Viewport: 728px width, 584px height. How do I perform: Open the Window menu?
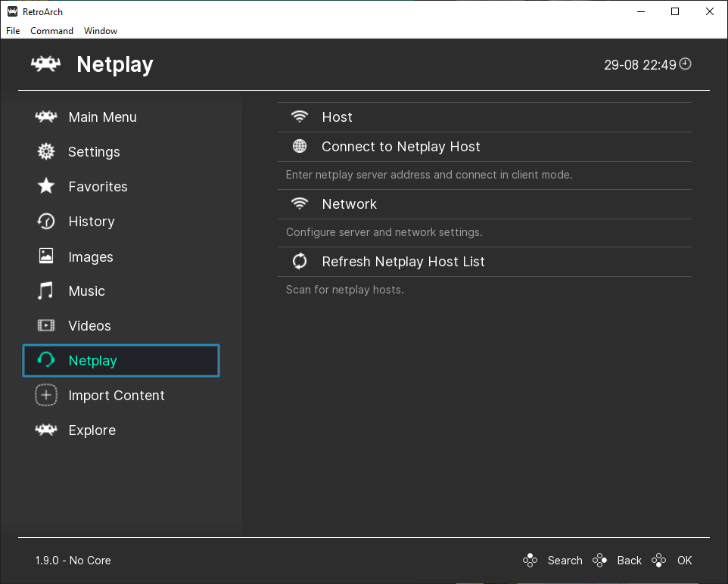point(101,31)
